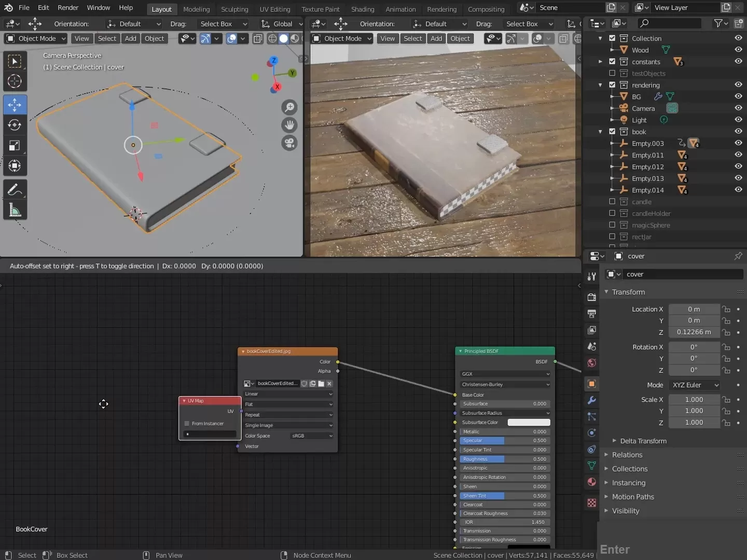Toggle visibility of Empty.003

[x=738, y=143]
